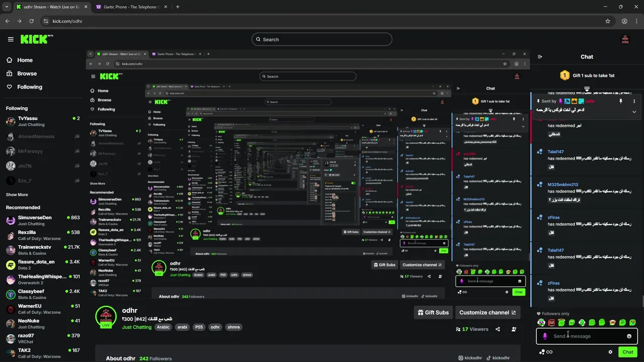Select the shmre tag
Viewport: 644px width, 362px height.
pyautogui.click(x=233, y=327)
